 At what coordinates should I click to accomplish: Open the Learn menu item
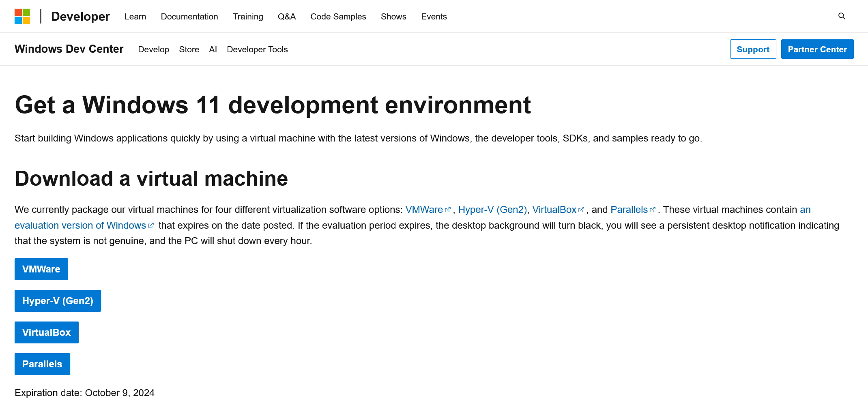(x=135, y=17)
